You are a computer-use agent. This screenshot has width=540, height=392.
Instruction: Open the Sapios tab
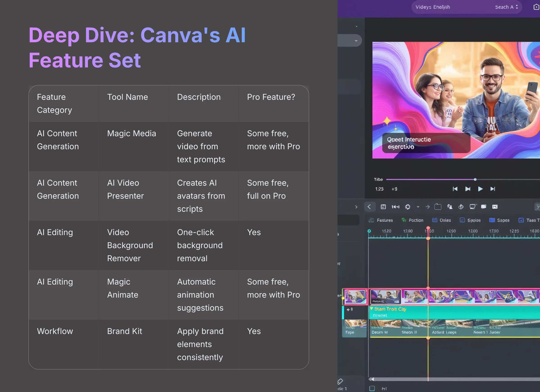(x=470, y=220)
